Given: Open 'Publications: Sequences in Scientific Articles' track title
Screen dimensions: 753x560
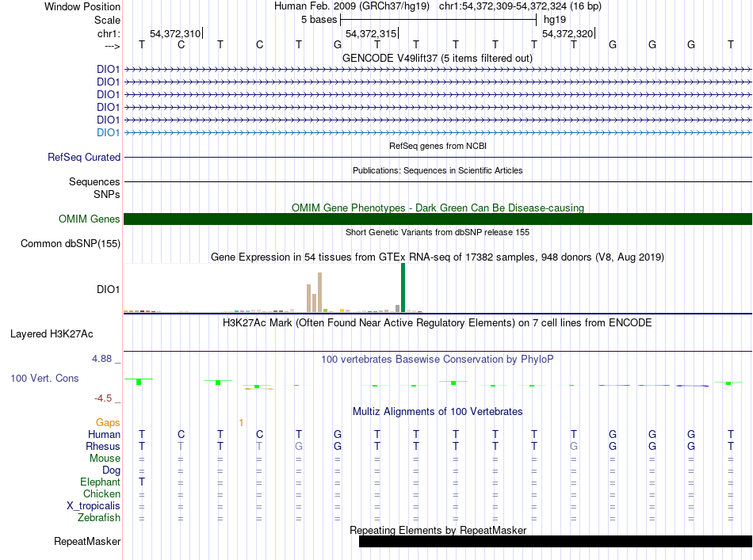Looking at the screenshot, I should [438, 170].
